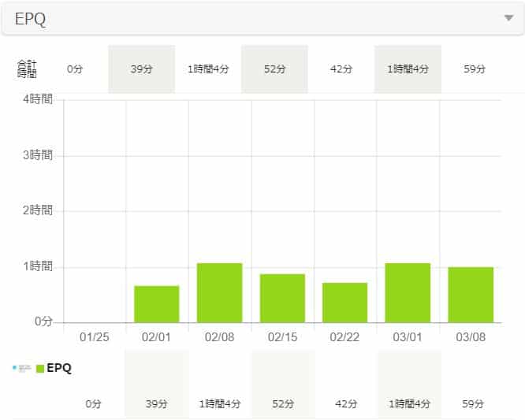Click the 59分 total cell in top row
Viewport: 525px width, 420px height.
click(x=475, y=69)
